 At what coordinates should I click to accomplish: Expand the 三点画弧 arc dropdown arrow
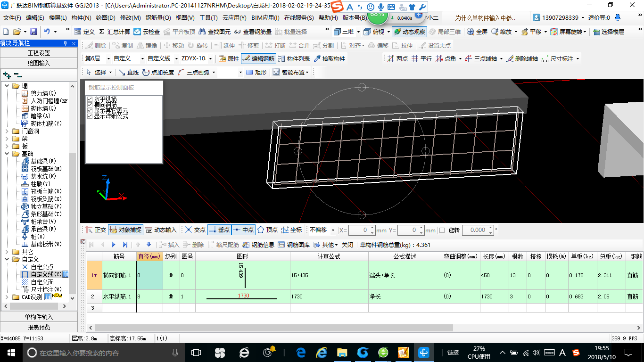click(x=214, y=72)
